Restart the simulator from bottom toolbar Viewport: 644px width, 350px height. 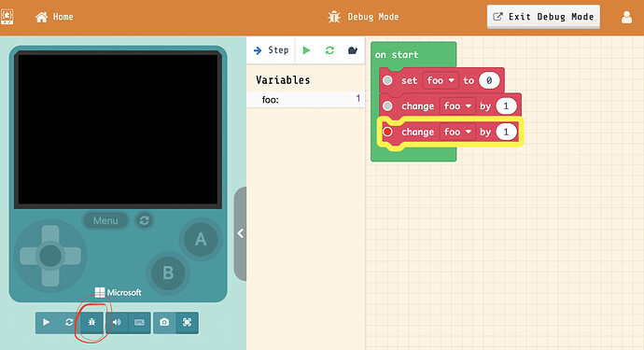(x=69, y=323)
